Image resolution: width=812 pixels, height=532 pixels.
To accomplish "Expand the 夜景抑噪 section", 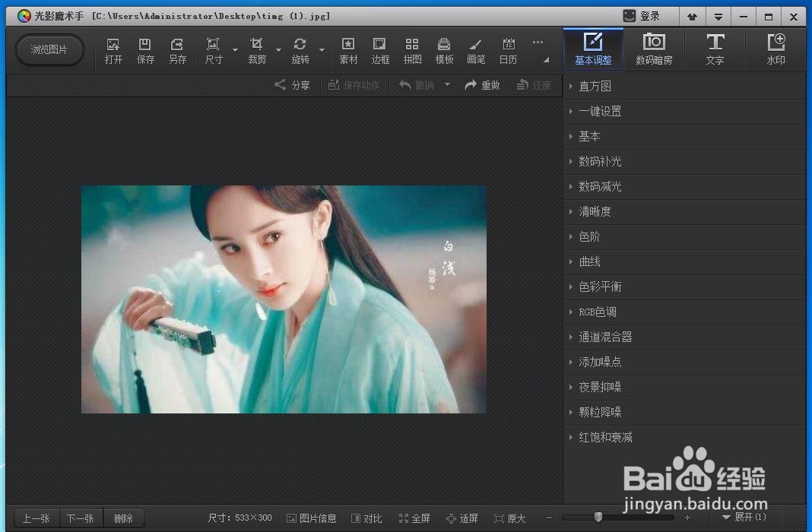I will coord(684,387).
